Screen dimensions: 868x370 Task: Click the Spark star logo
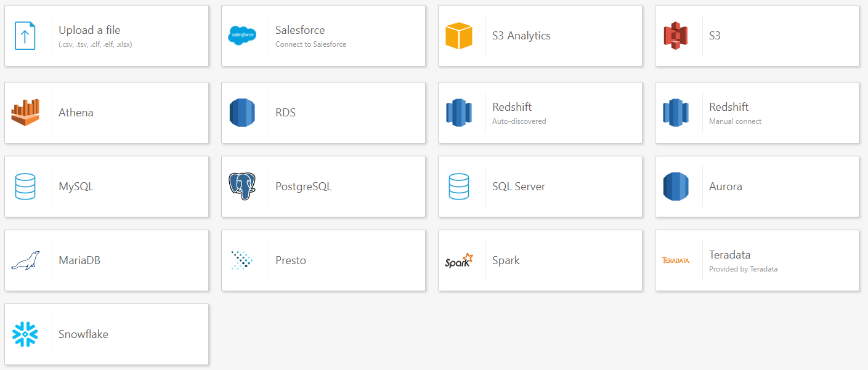[459, 260]
